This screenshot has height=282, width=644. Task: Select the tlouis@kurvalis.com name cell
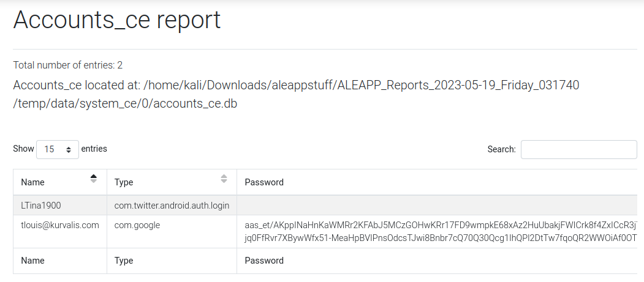[x=60, y=225]
